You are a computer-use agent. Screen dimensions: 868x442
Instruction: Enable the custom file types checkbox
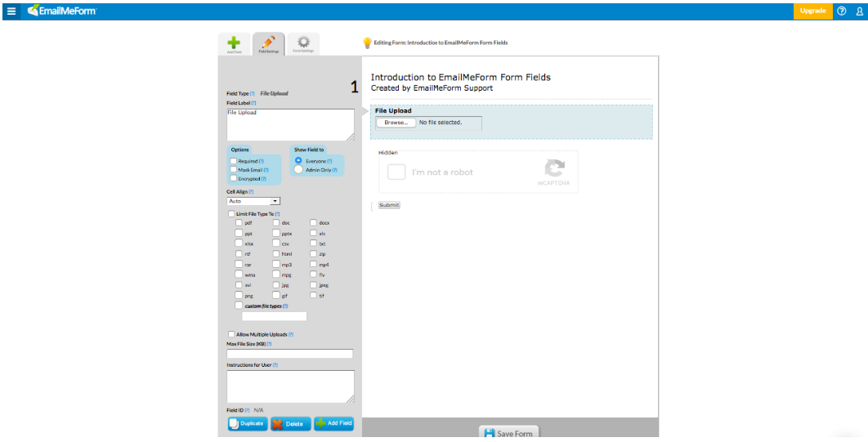(x=239, y=305)
